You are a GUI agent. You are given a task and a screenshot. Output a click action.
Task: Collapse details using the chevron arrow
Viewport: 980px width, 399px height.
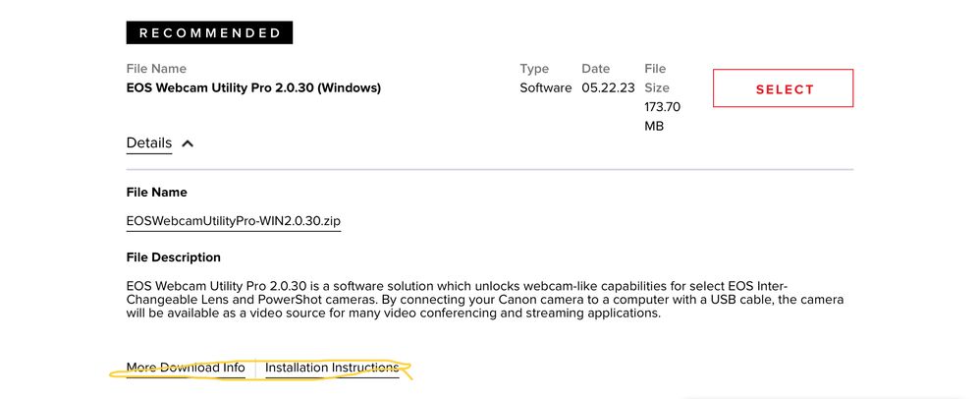[188, 143]
